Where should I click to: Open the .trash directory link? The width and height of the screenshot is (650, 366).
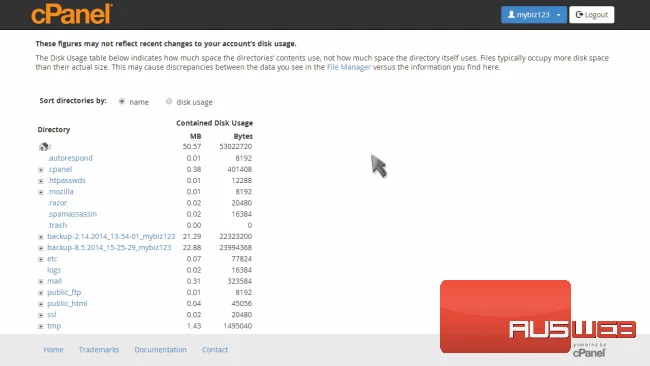[57, 225]
